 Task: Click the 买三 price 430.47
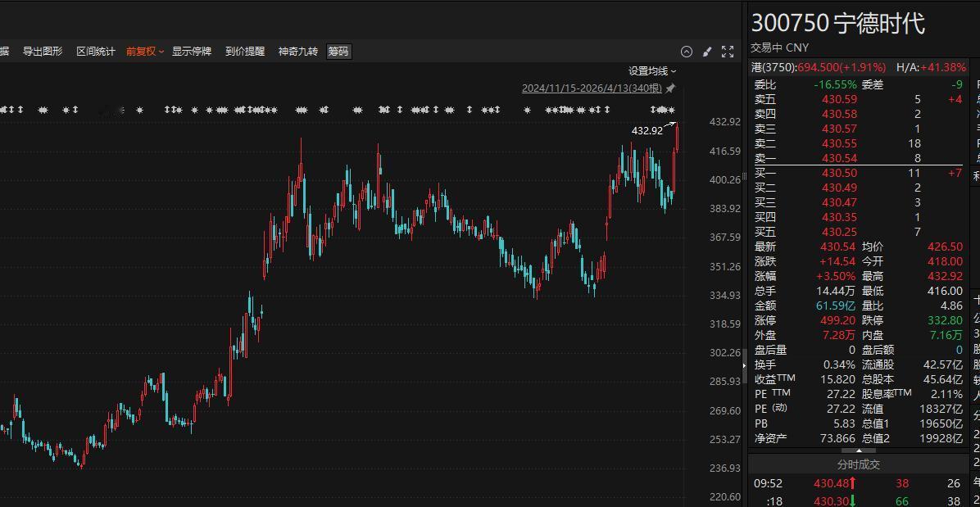tap(839, 203)
